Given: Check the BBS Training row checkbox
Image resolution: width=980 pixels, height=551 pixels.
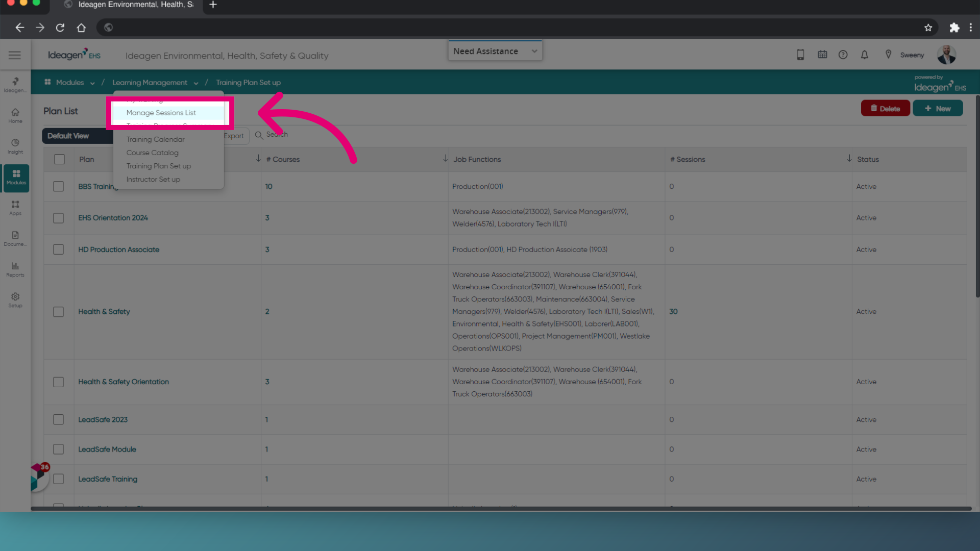Looking at the screenshot, I should 59,186.
